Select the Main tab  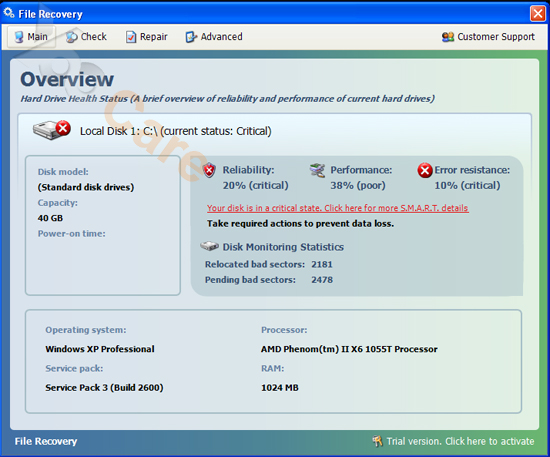(31, 37)
